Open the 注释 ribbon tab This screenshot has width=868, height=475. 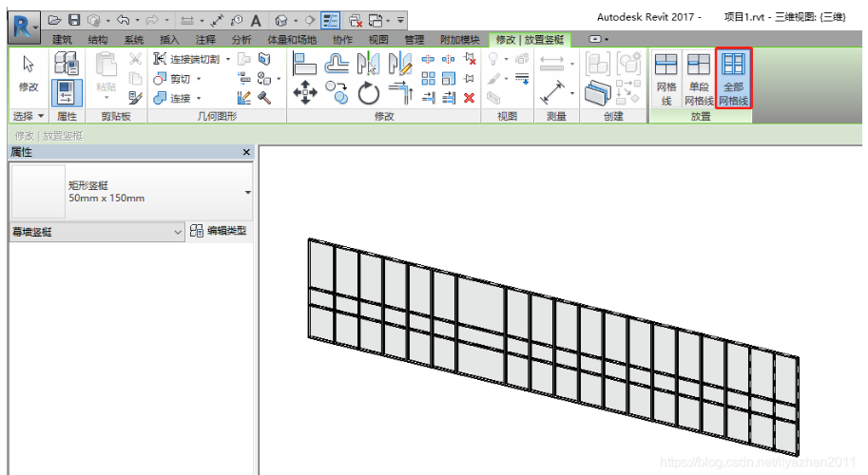205,40
